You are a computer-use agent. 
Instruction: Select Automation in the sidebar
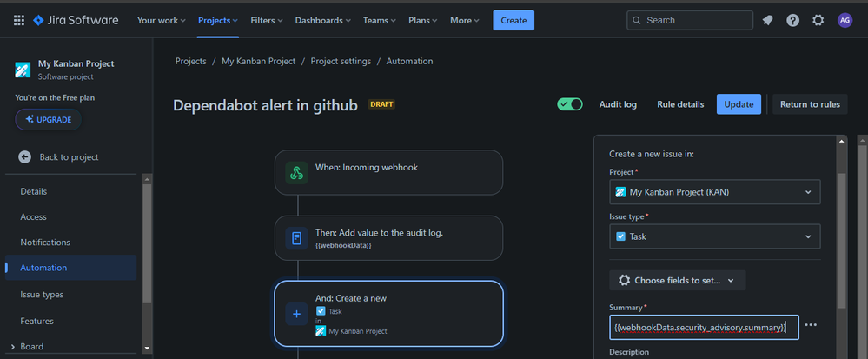coord(70,268)
